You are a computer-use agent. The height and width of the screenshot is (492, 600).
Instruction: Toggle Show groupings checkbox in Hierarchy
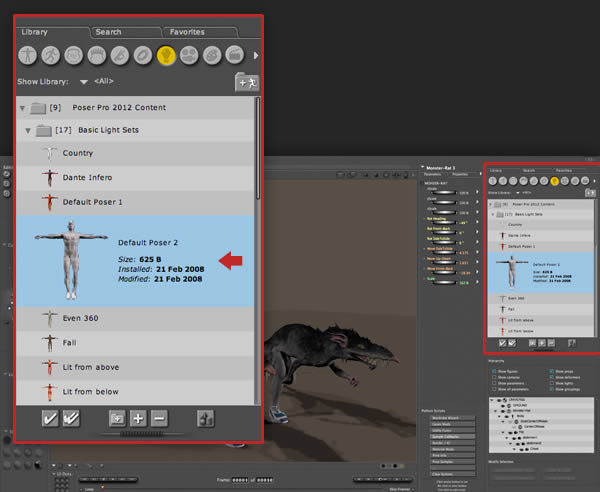552,389
